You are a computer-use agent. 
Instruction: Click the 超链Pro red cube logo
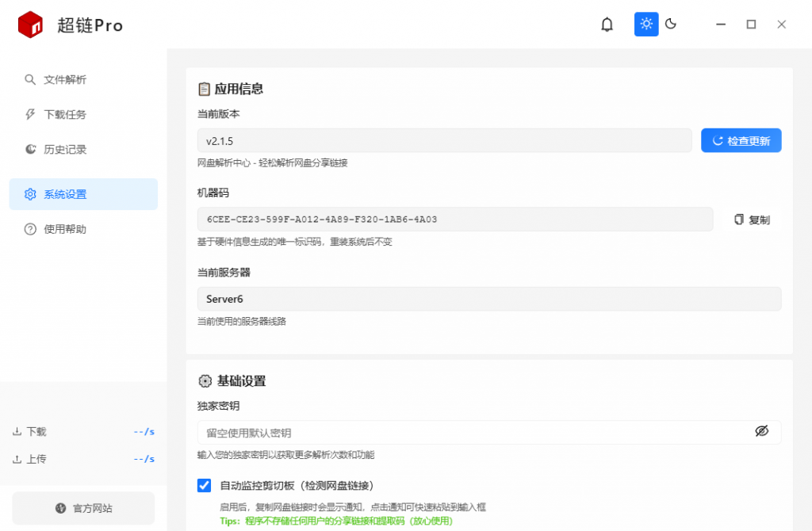30,25
